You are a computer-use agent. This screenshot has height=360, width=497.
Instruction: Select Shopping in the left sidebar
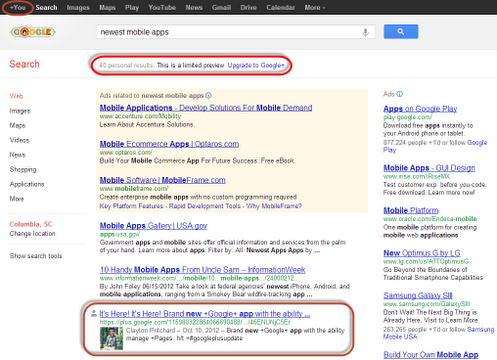[x=23, y=170]
